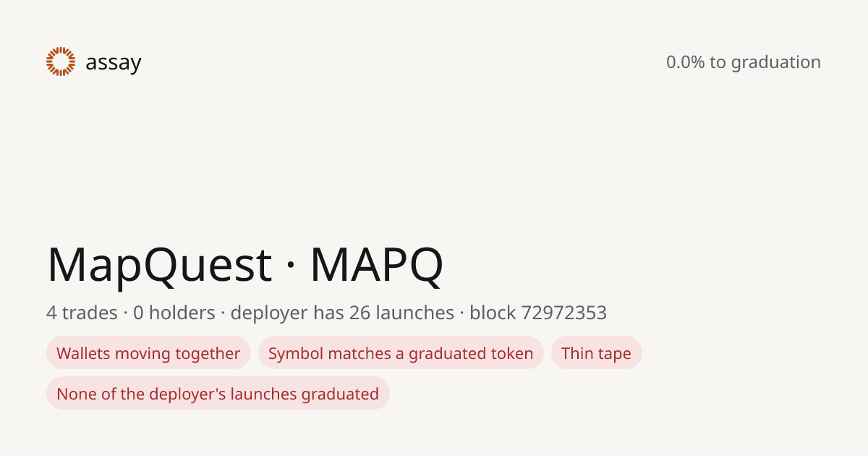Select the number 26 in launches stat

tap(359, 313)
